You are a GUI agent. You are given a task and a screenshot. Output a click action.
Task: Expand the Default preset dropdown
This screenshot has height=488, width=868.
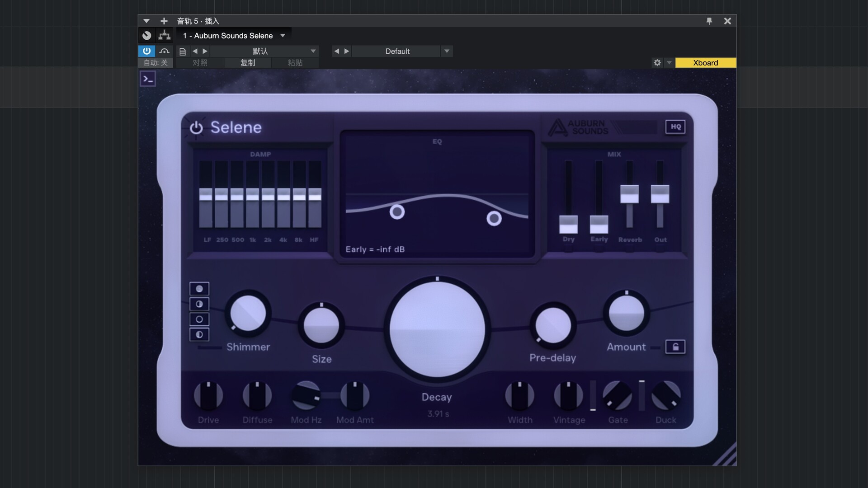point(447,51)
